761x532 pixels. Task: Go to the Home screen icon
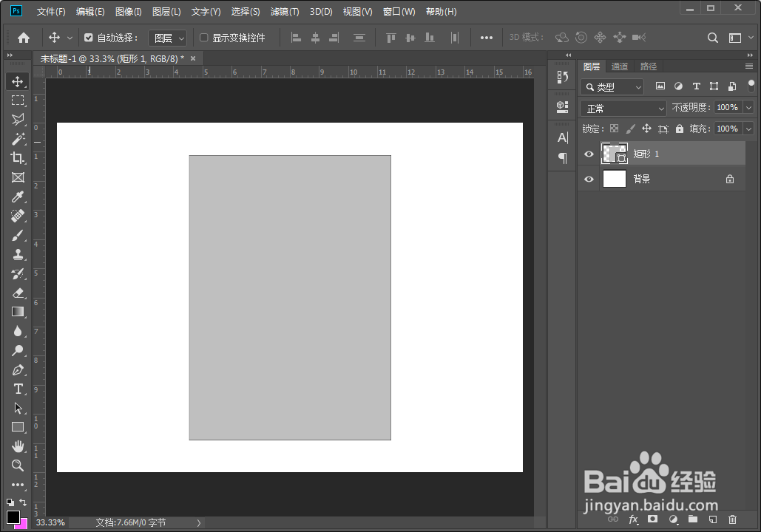click(x=24, y=38)
